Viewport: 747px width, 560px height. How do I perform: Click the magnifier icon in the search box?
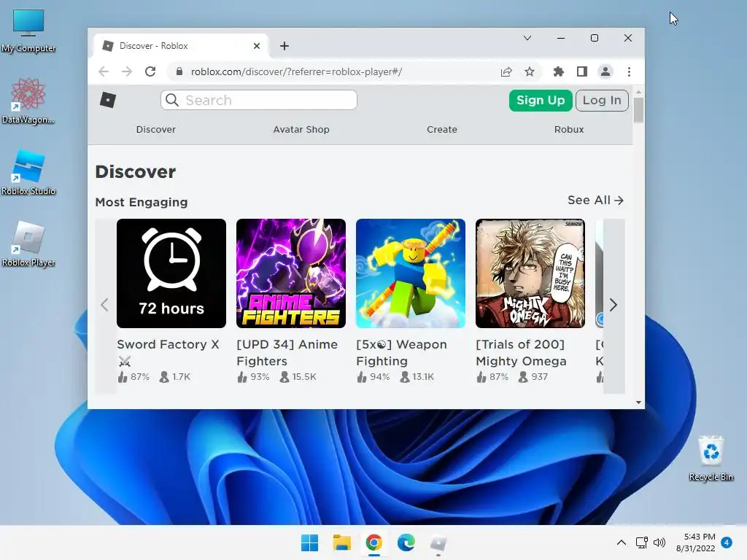click(x=172, y=100)
